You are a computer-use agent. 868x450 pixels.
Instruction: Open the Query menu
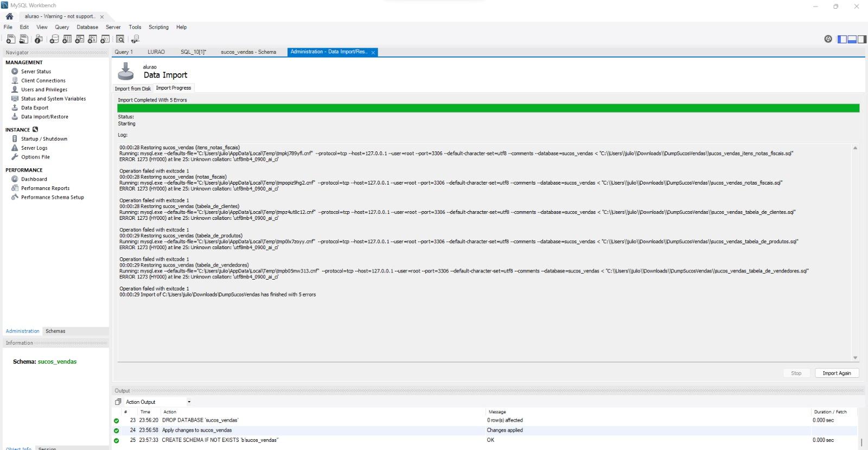pos(62,27)
